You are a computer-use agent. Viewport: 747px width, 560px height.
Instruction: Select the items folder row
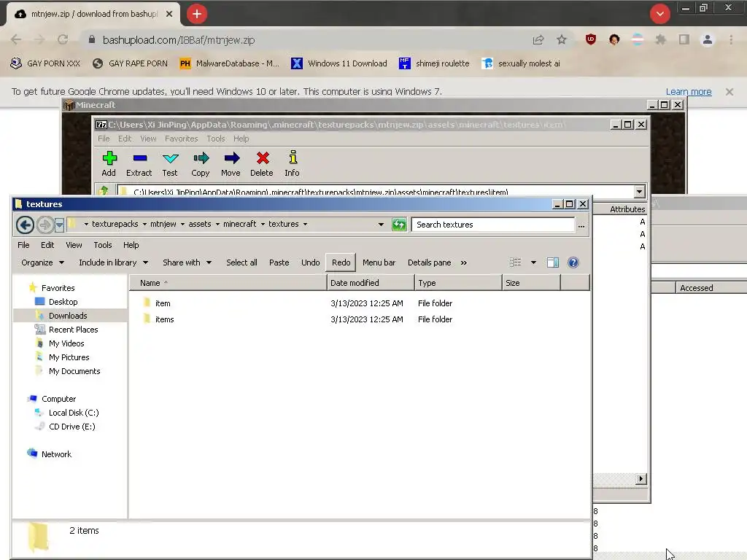359,319
